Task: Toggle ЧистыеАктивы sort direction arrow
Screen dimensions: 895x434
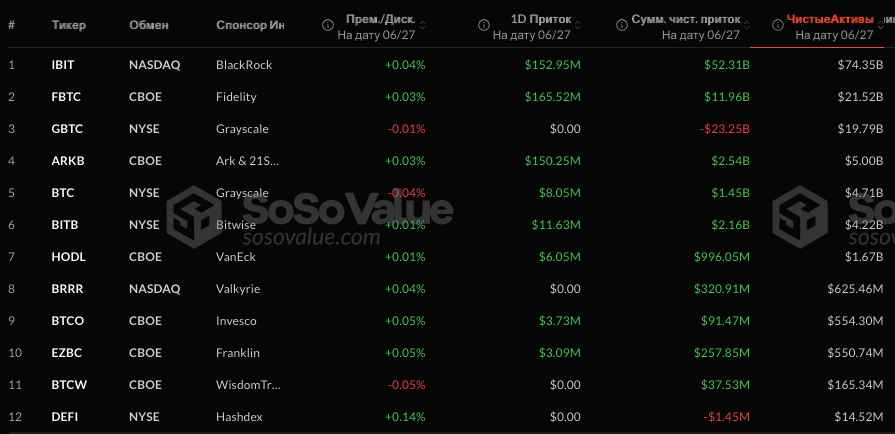Action: [x=880, y=25]
